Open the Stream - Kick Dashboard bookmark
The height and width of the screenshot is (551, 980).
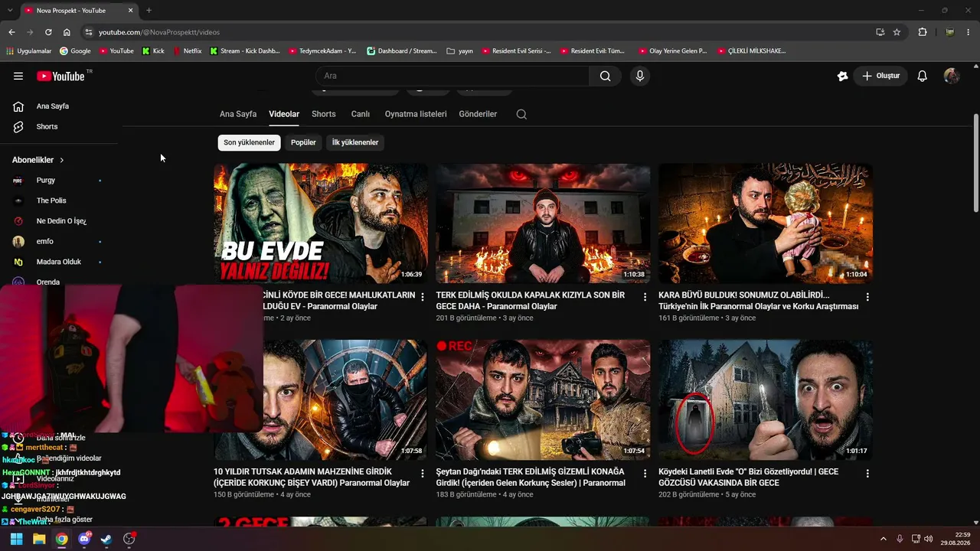pos(244,51)
